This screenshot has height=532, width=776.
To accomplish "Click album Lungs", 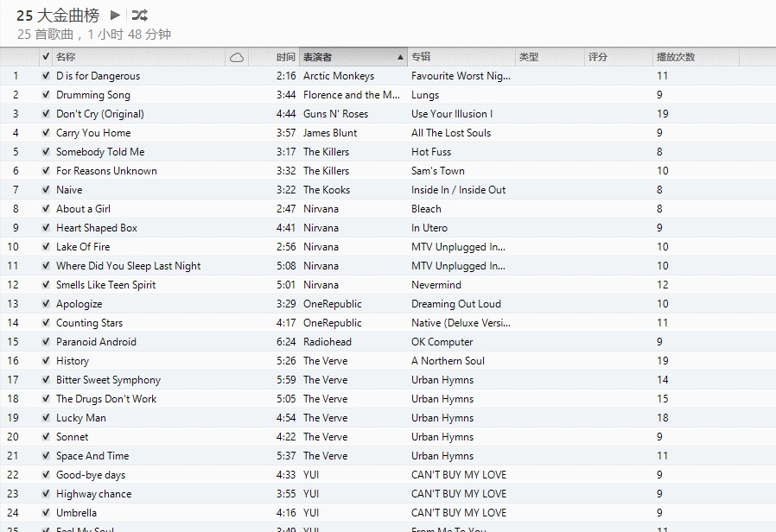I will 425,95.
